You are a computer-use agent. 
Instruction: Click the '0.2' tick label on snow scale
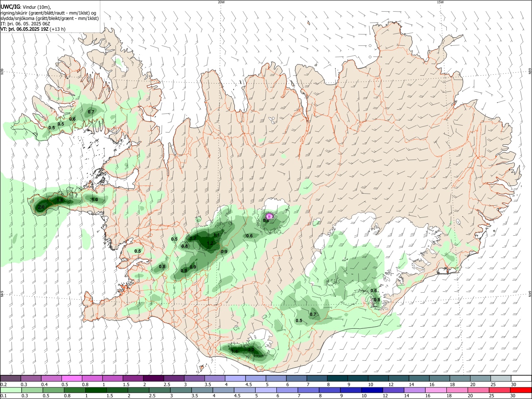(3, 384)
